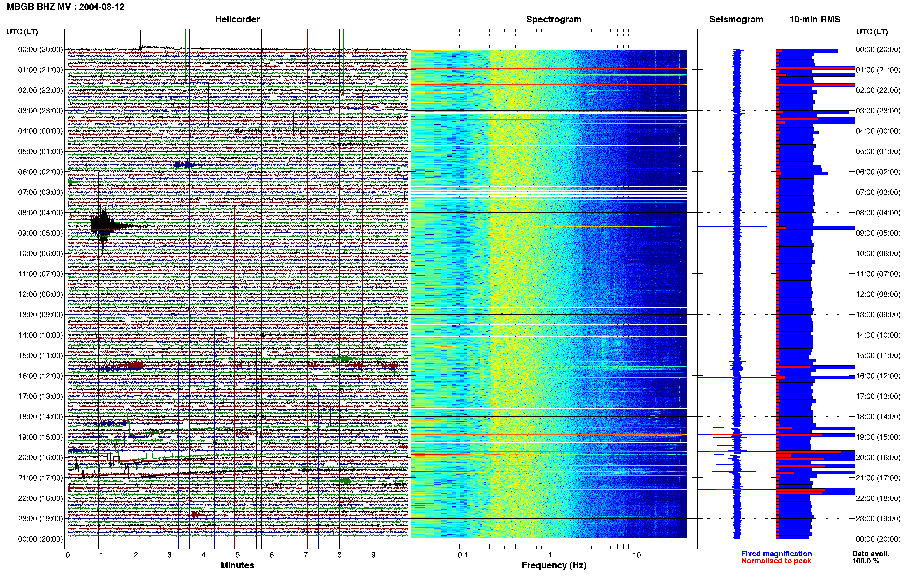Click minute tick '5' on Helicorder axis

coord(237,555)
